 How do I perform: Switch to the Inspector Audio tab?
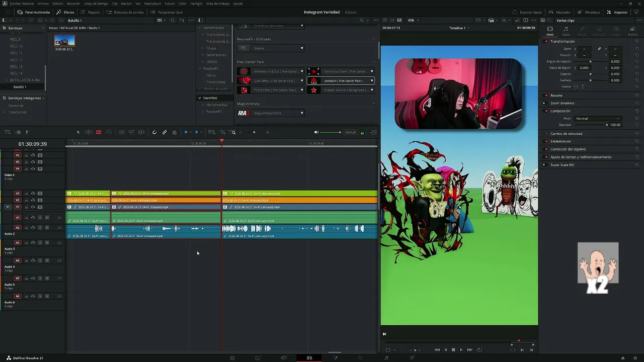point(566,31)
